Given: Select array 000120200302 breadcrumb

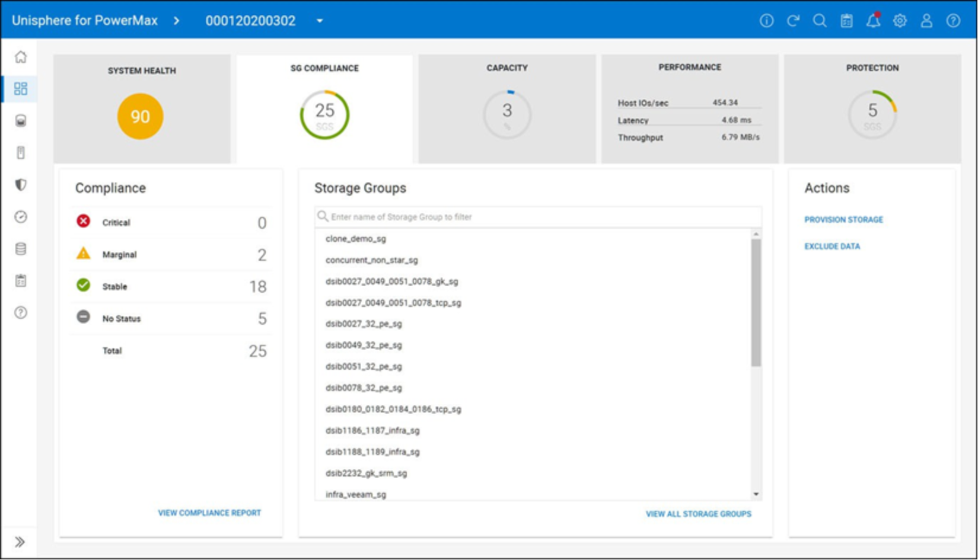Looking at the screenshot, I should 250,21.
